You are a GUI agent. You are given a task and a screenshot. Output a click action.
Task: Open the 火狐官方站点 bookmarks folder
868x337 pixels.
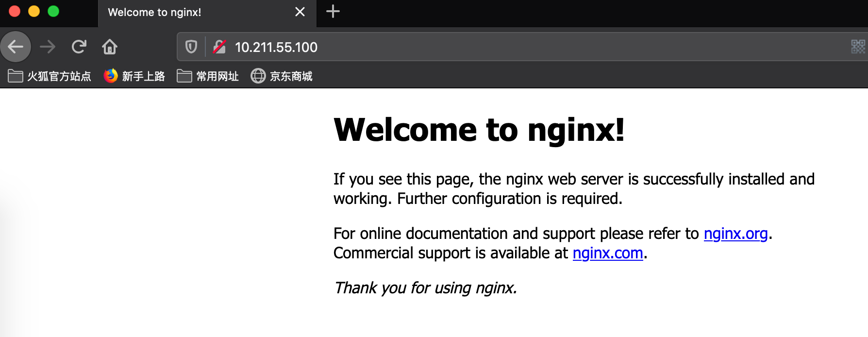tap(50, 76)
